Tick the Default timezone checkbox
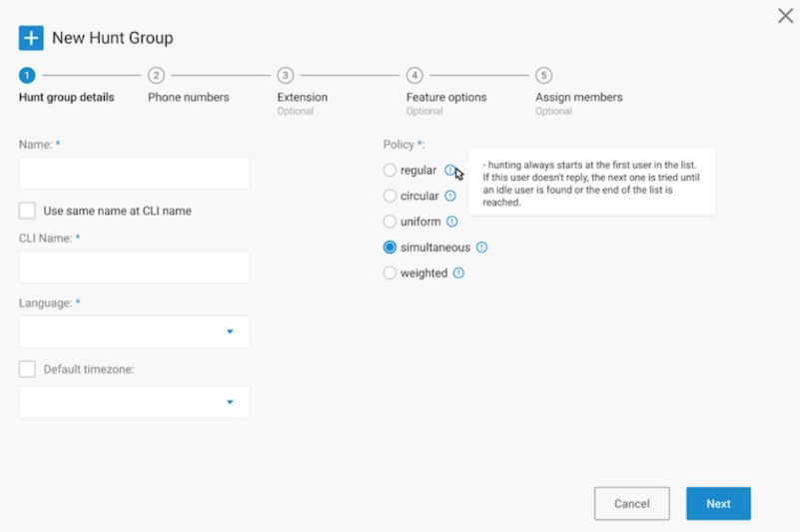The image size is (800, 532). coord(27,368)
